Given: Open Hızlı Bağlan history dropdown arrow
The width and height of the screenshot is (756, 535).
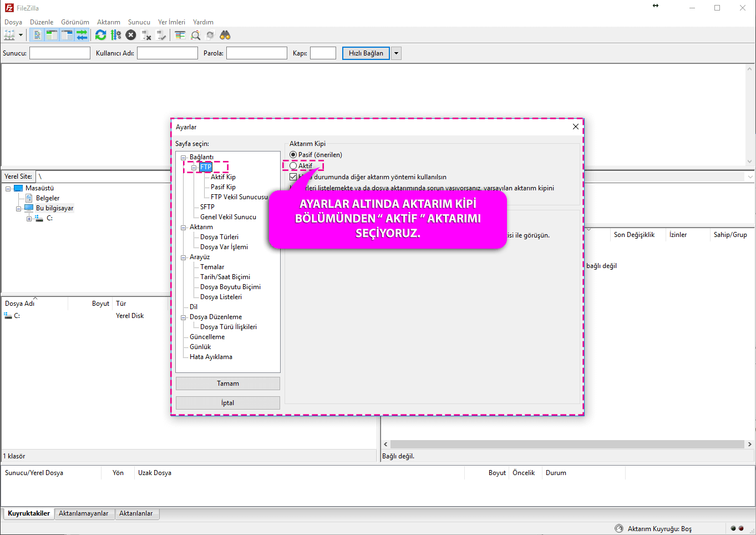Looking at the screenshot, I should (x=396, y=53).
